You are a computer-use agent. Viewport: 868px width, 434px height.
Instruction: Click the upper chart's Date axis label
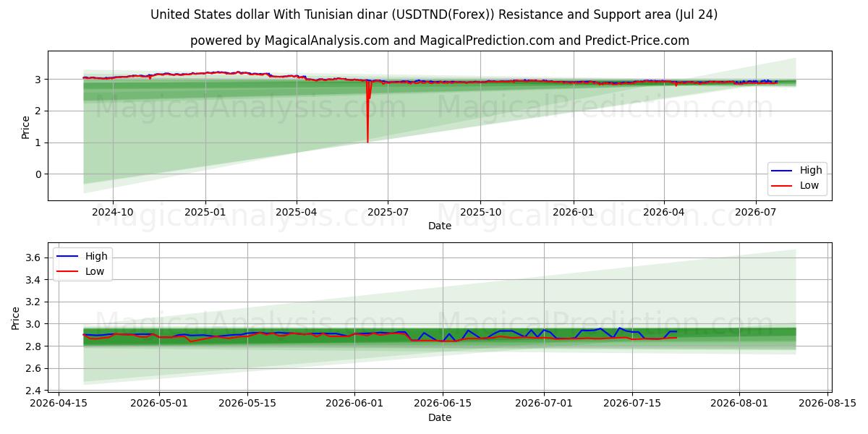coord(440,226)
